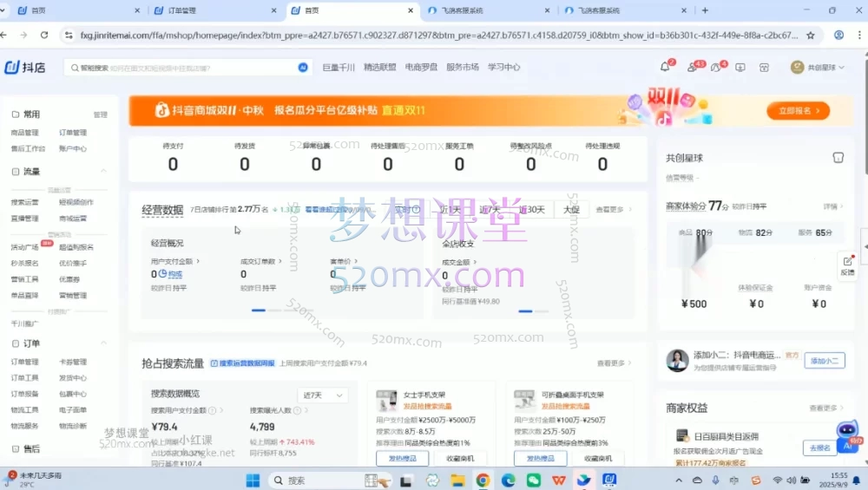Screen dimensions: 868x490
Task: Click 查看更多 in 商家权益
Action: point(826,408)
